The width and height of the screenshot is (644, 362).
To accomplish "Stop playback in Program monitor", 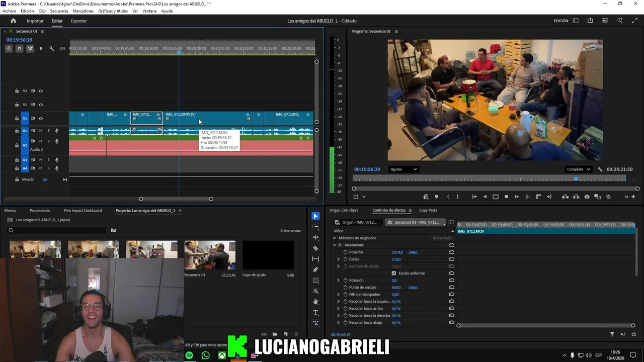I will (x=506, y=197).
